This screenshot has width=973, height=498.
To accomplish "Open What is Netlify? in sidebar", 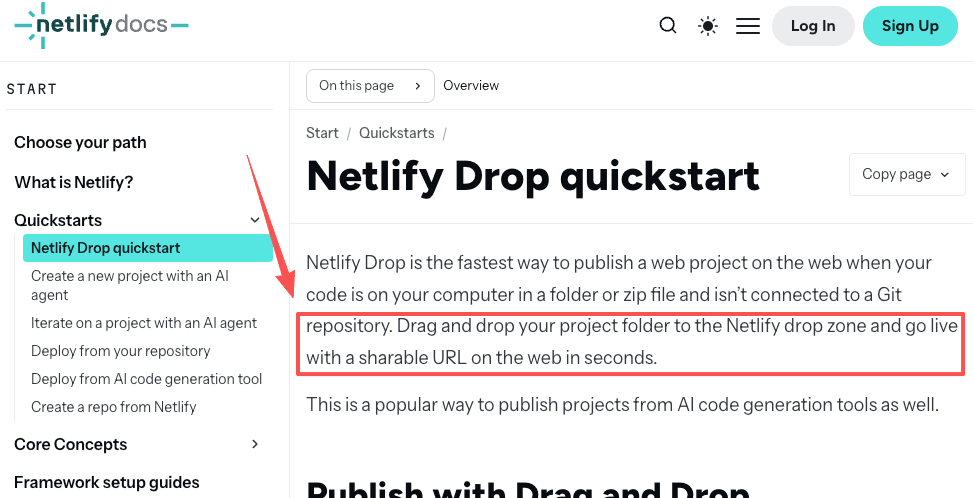I will [x=73, y=182].
